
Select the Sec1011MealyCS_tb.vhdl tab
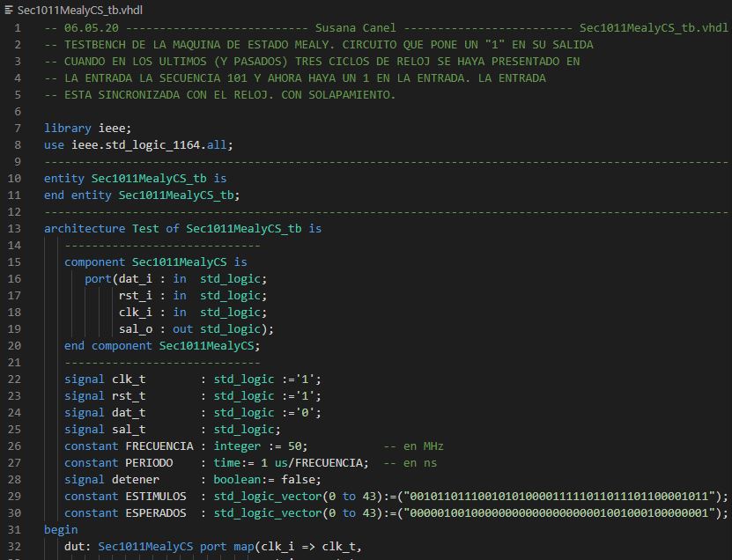click(x=79, y=10)
